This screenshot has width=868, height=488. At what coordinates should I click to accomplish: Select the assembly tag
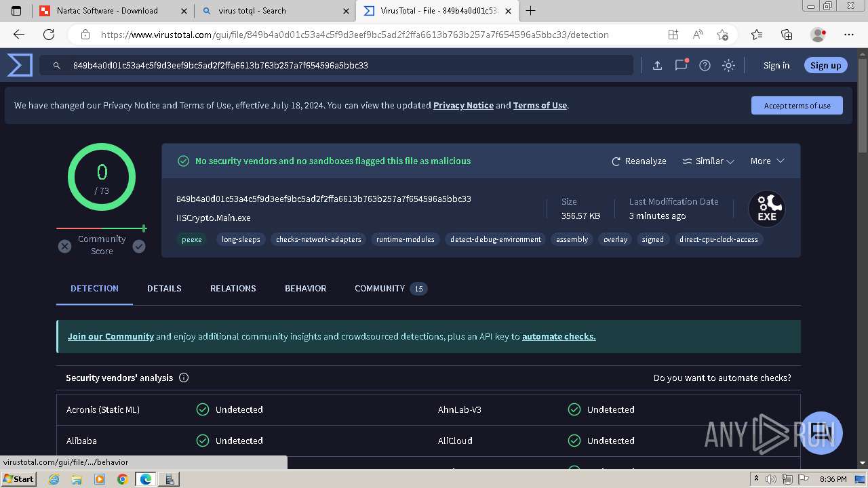572,239
